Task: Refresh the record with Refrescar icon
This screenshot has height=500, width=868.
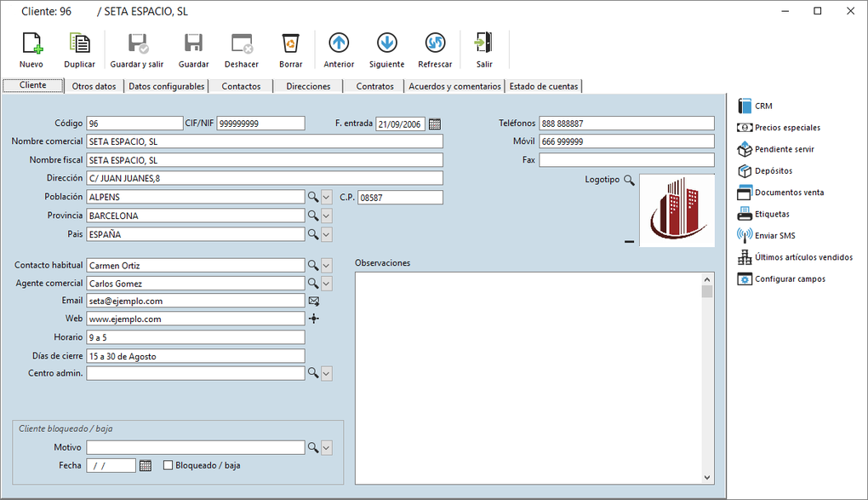Action: coord(435,43)
